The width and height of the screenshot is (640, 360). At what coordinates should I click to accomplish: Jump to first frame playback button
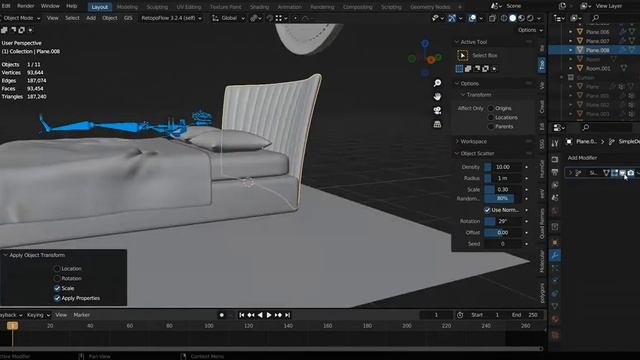click(242, 315)
